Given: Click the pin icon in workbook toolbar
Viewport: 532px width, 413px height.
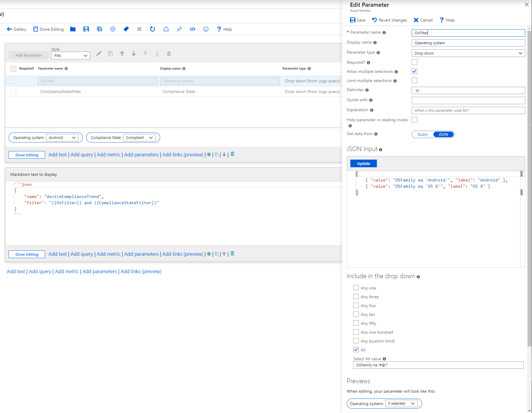Looking at the screenshot, I should click(179, 29).
